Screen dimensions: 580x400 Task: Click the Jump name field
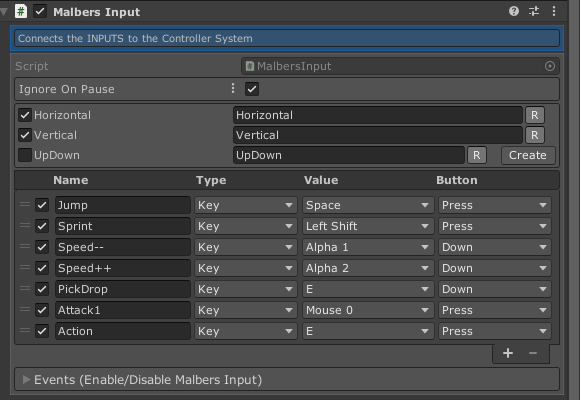pos(123,205)
